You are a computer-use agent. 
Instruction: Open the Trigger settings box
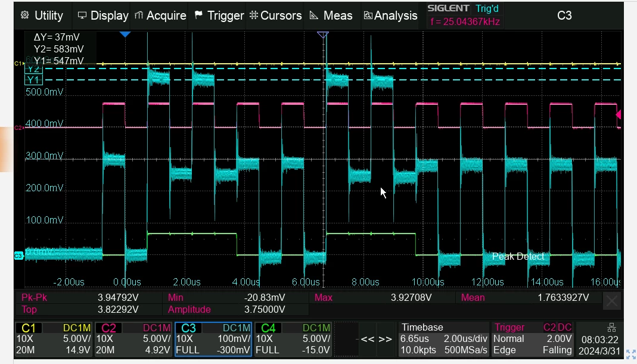(533, 339)
